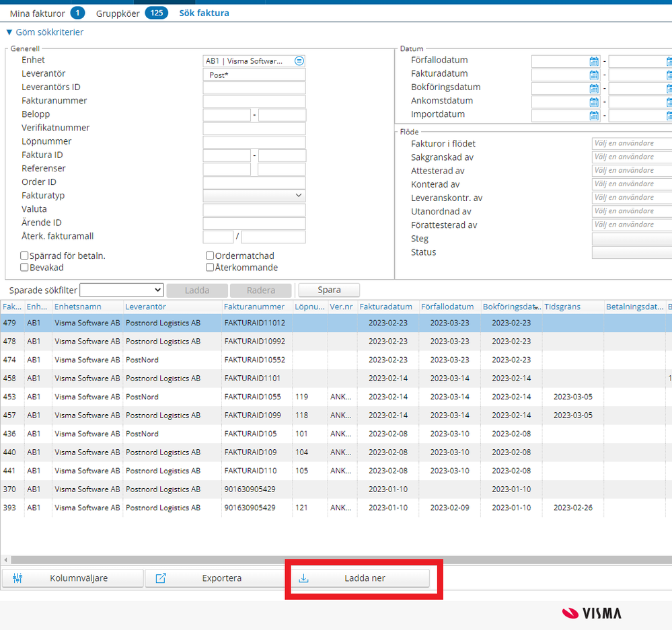Click the Fakturanummer input field
This screenshot has height=630, width=672.
(x=254, y=102)
